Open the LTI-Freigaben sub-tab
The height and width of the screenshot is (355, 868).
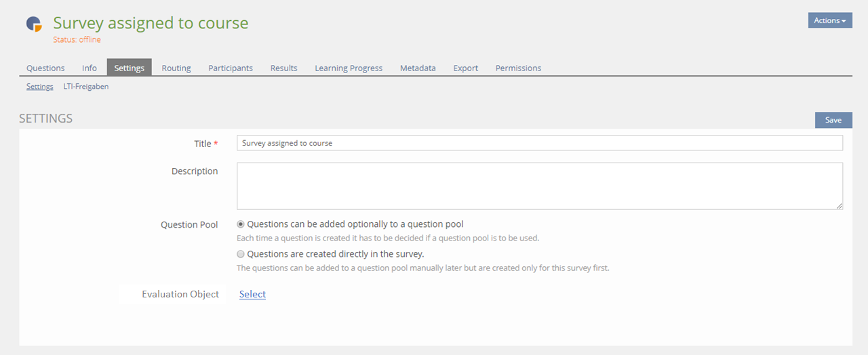click(x=86, y=87)
